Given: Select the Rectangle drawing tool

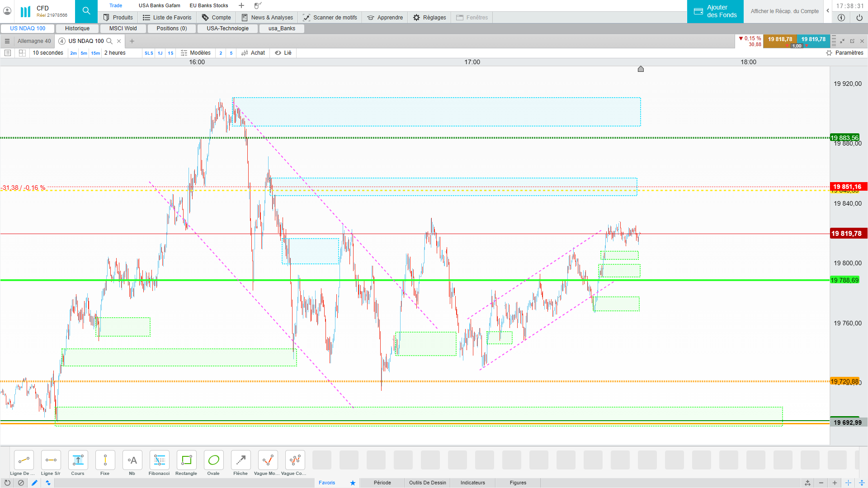Looking at the screenshot, I should pos(186,460).
